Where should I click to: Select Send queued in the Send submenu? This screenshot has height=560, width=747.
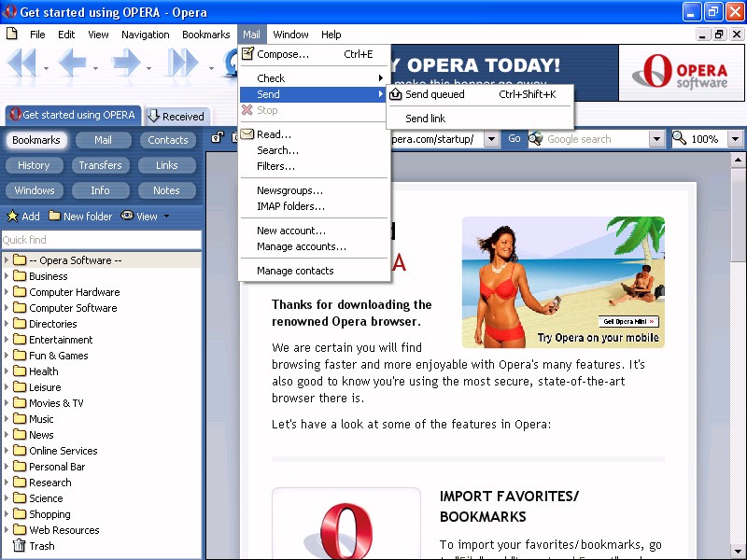[x=435, y=94]
